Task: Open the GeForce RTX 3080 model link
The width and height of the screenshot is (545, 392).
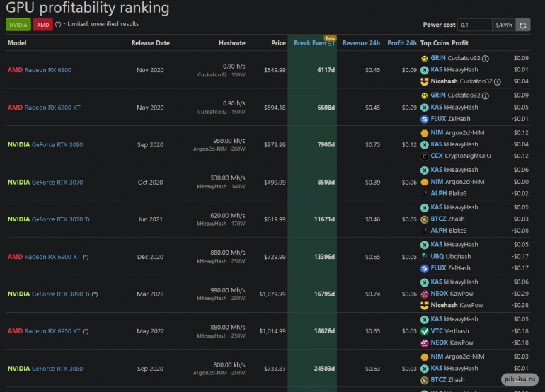Action: coord(57,369)
